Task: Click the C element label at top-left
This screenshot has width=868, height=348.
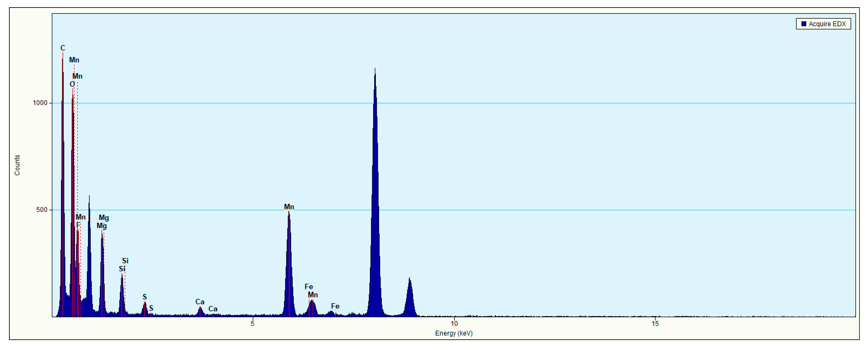Action: [63, 48]
